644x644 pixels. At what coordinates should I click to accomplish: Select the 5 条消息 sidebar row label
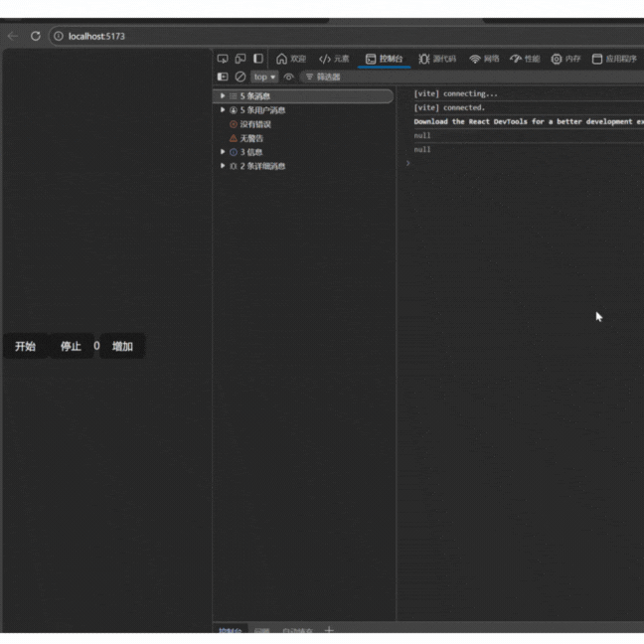(255, 96)
